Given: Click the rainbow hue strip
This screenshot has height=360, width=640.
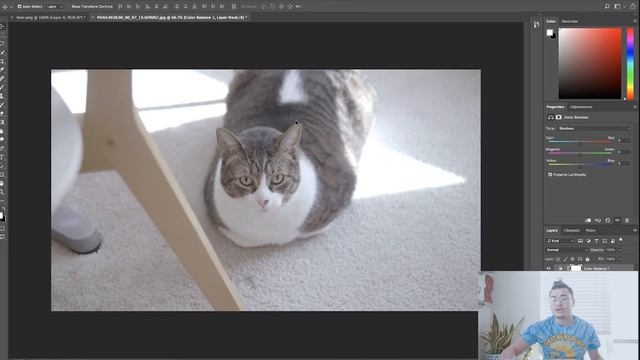Looking at the screenshot, I should click(x=630, y=63).
